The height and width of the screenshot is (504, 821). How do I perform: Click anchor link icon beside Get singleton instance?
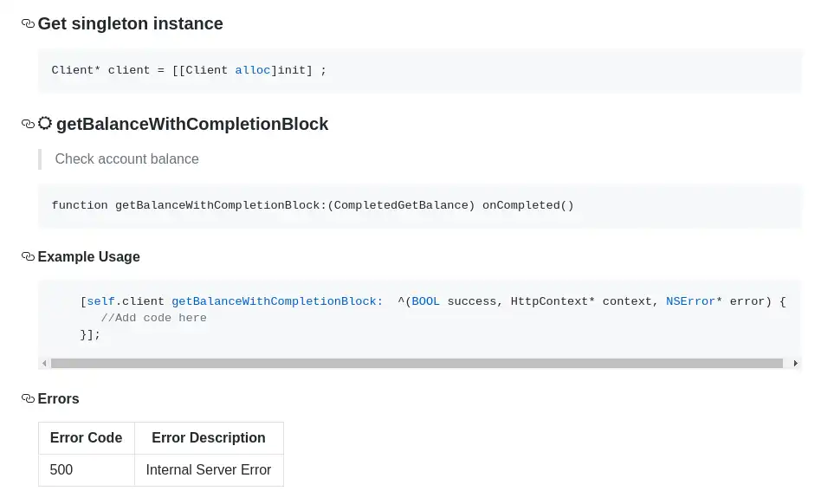coord(28,24)
